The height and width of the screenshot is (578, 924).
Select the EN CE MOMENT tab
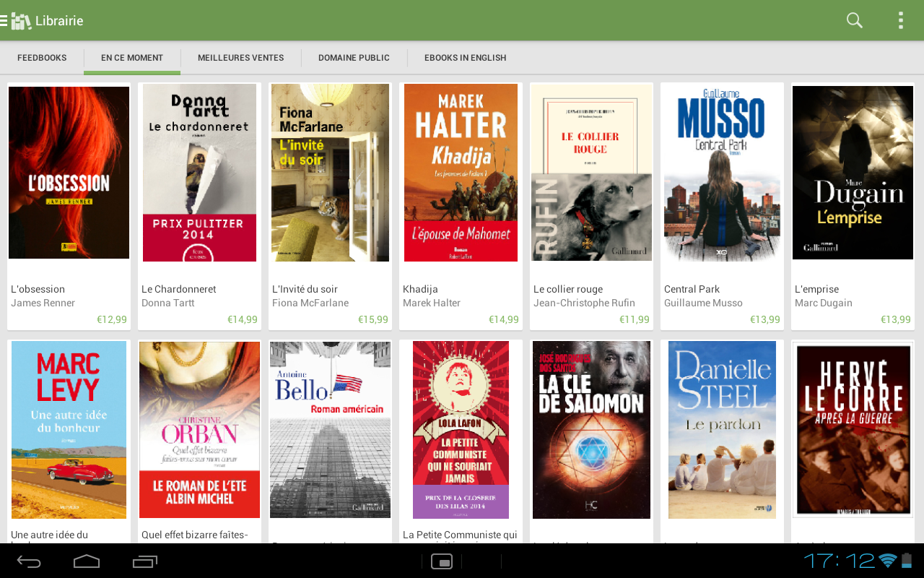(x=131, y=57)
